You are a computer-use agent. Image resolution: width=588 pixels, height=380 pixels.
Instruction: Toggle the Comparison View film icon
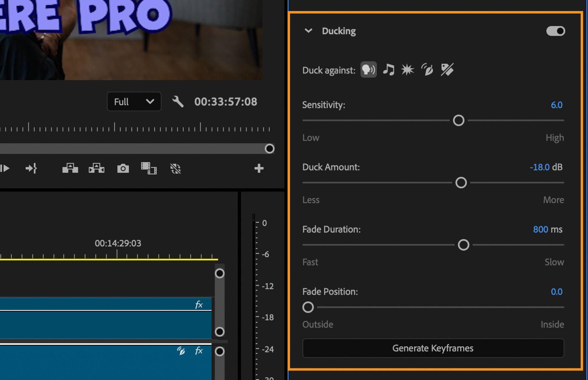[149, 168]
